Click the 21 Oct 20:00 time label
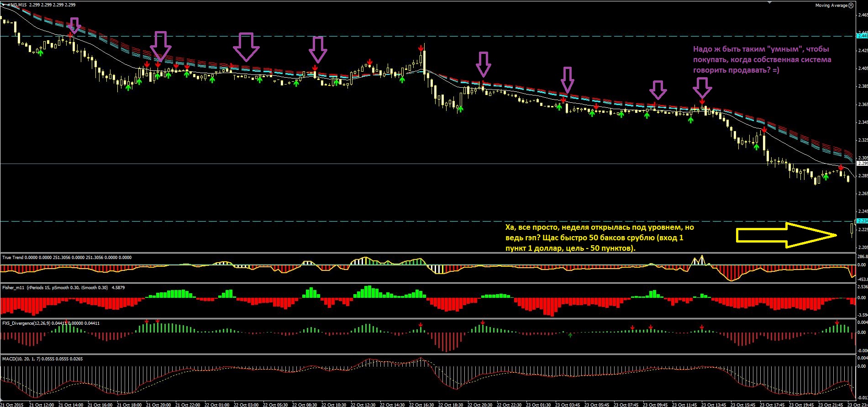 [159, 405]
